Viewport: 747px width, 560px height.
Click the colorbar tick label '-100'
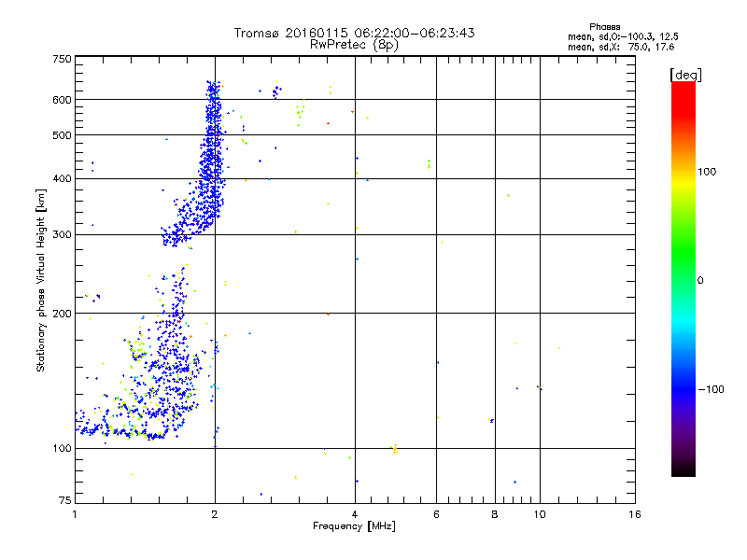pyautogui.click(x=711, y=389)
